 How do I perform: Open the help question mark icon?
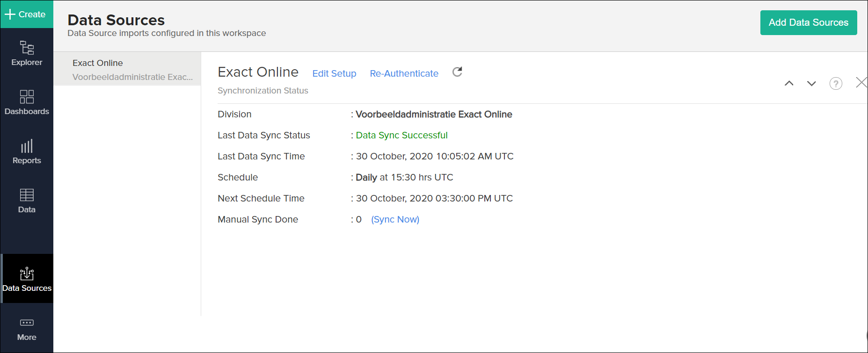click(x=836, y=84)
